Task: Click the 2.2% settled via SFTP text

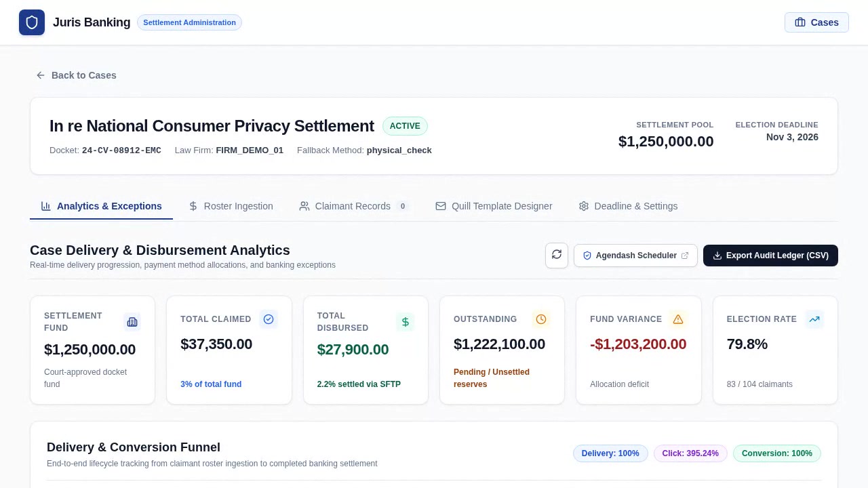Action: [x=359, y=384]
